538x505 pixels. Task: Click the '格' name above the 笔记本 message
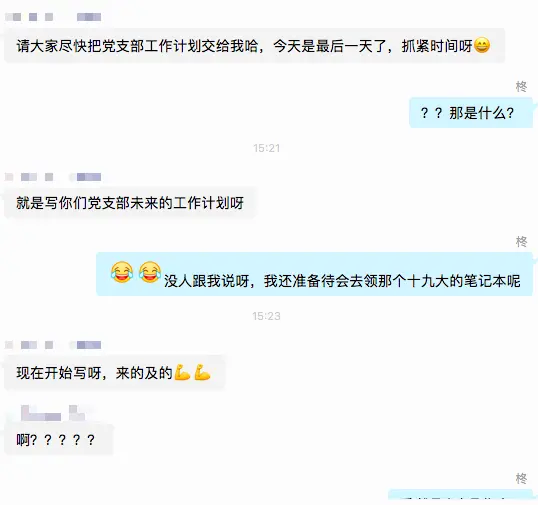click(x=521, y=242)
